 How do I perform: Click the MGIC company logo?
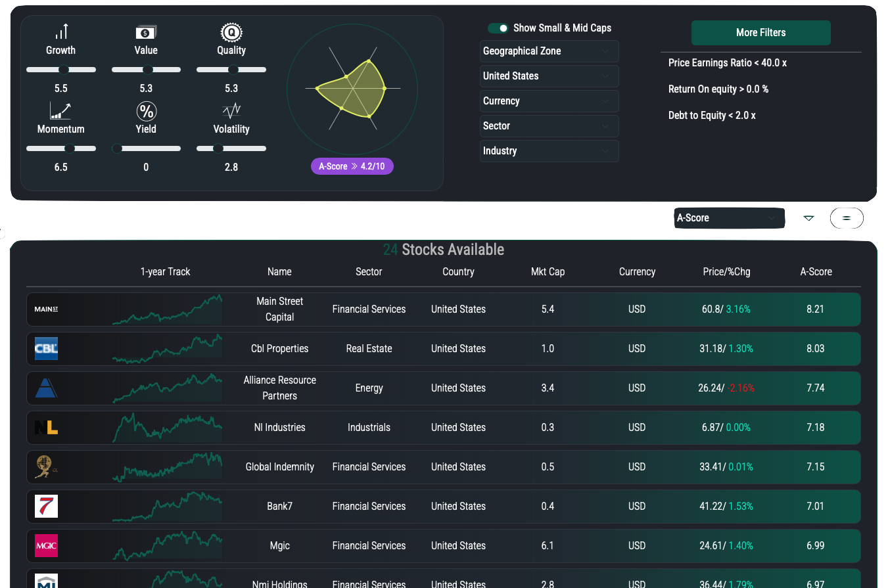pos(46,546)
